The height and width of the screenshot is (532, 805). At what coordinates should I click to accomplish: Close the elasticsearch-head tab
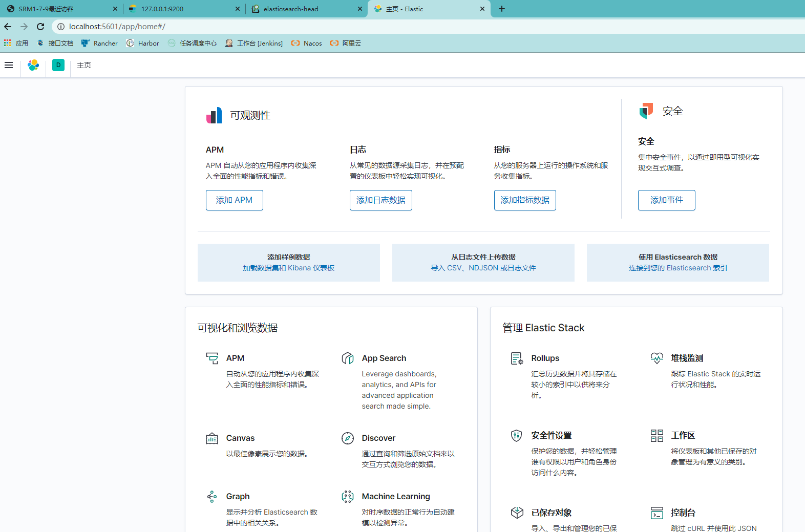[360, 9]
